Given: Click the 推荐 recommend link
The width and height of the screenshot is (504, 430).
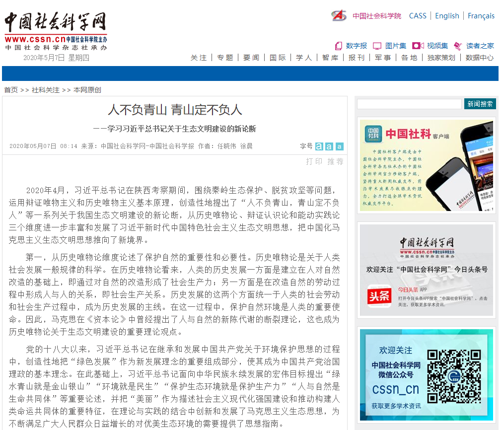Looking at the screenshot, I should [335, 161].
